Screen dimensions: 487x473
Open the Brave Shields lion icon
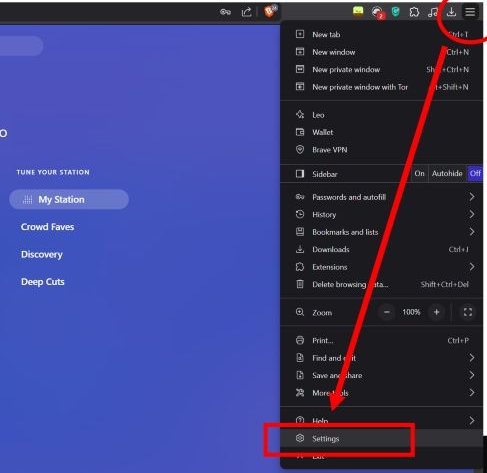270,12
